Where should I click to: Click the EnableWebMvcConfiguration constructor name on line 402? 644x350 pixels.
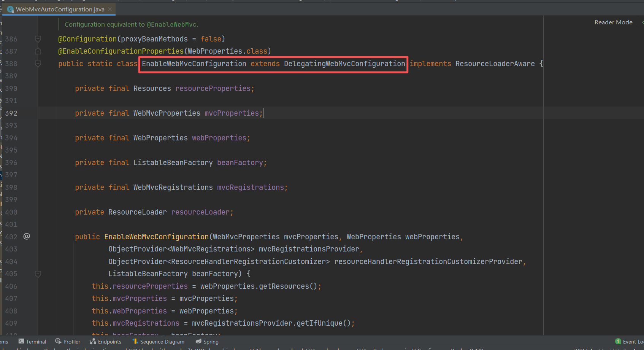(x=156, y=237)
